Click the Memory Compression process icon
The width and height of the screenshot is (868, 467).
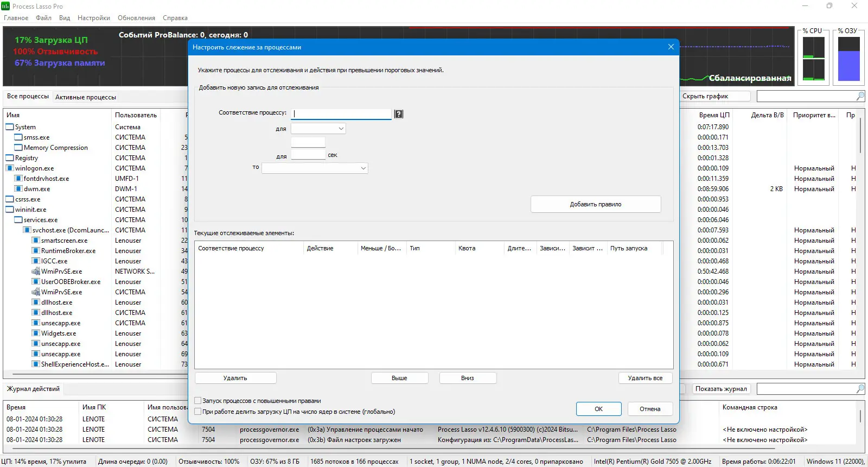(x=18, y=148)
